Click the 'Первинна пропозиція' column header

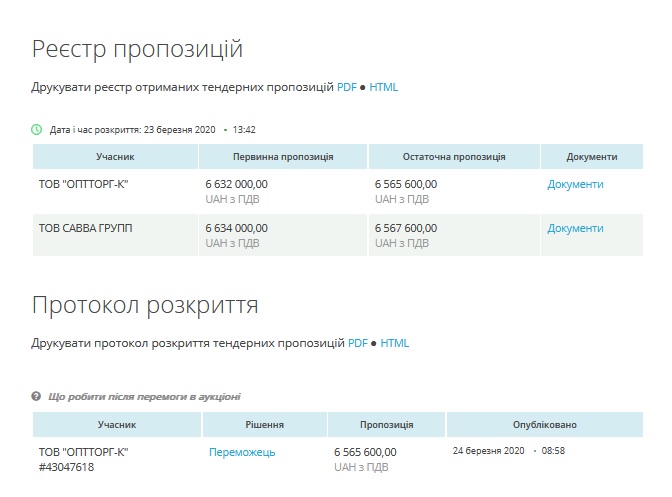click(x=283, y=157)
